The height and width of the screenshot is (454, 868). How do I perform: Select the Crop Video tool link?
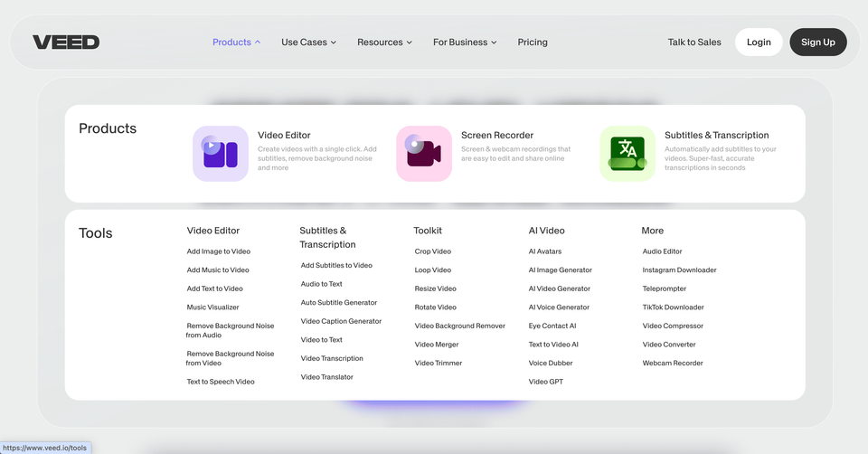pos(432,251)
